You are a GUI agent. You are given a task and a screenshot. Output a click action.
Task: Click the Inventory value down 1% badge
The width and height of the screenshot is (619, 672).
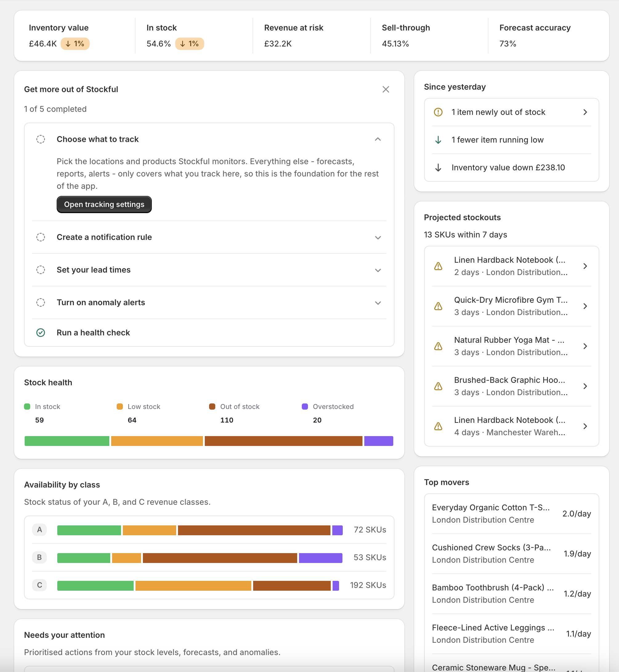pyautogui.click(x=75, y=44)
